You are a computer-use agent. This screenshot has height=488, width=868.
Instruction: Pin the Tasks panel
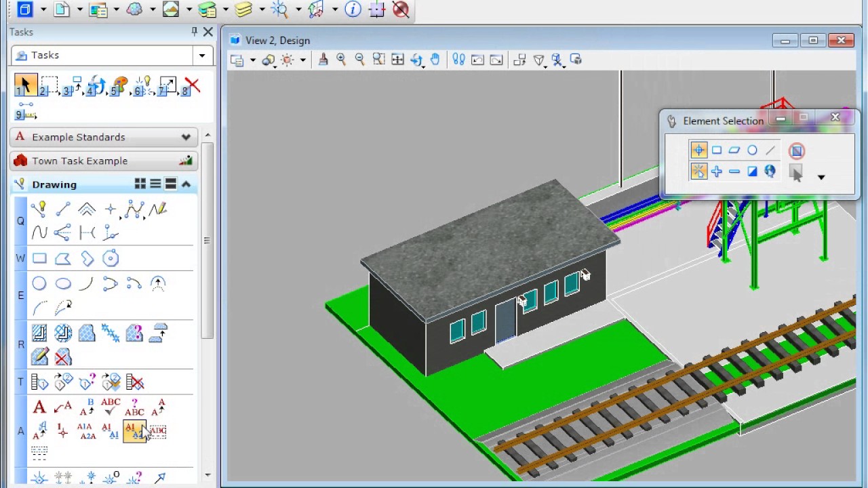194,32
